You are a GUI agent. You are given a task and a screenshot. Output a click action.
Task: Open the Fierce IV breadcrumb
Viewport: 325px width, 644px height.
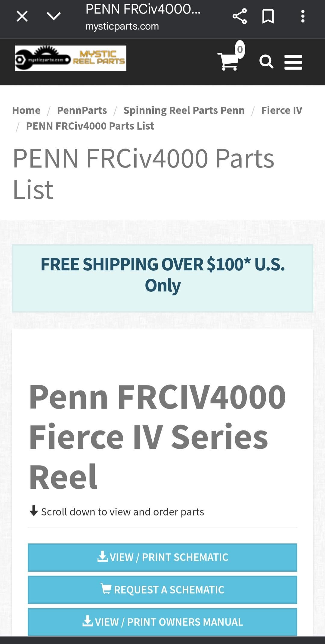click(x=281, y=110)
